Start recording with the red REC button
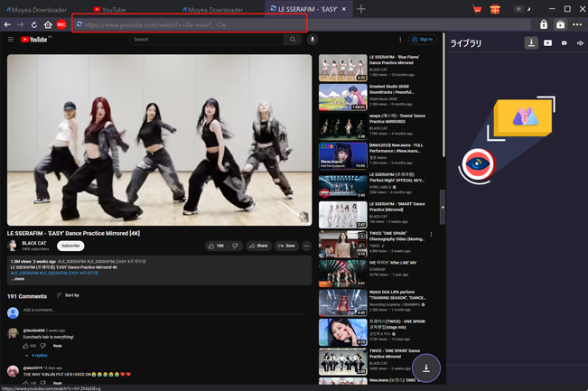 [61, 24]
